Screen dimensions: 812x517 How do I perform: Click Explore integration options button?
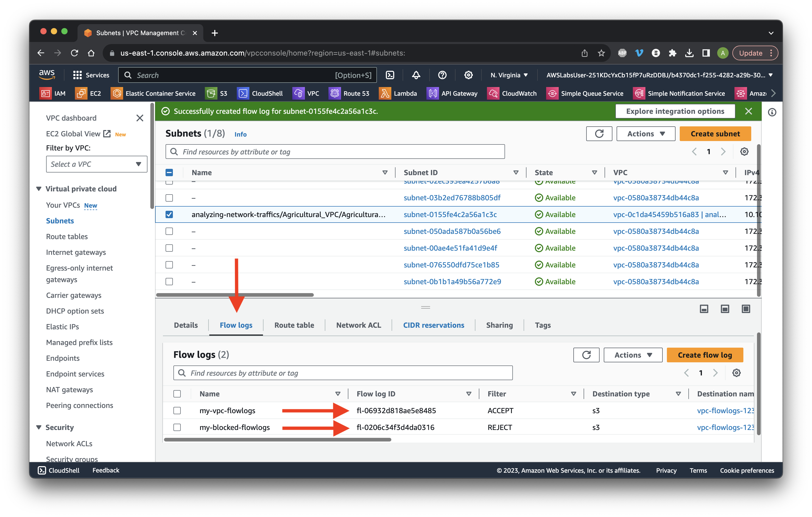675,111
